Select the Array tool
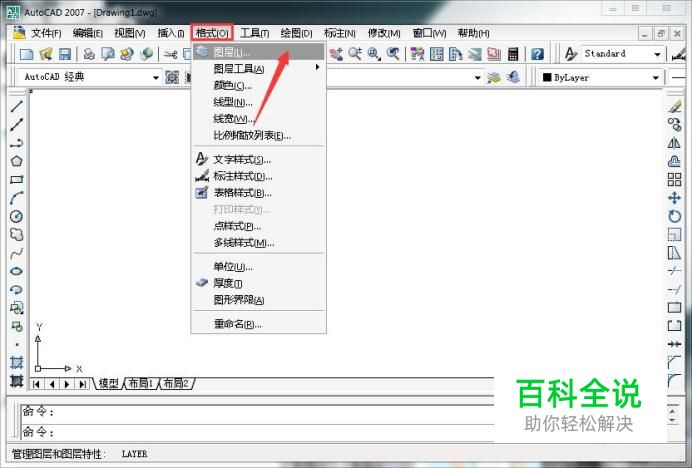 coord(674,180)
